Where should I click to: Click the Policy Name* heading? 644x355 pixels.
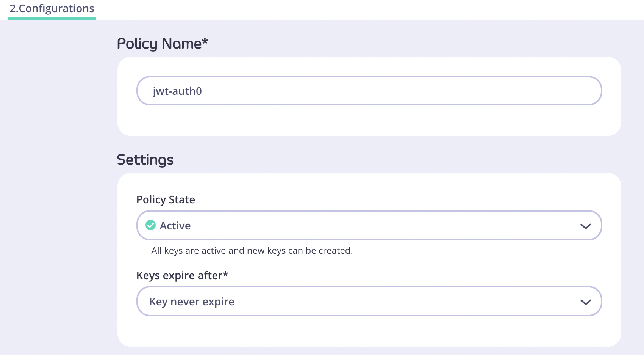163,44
